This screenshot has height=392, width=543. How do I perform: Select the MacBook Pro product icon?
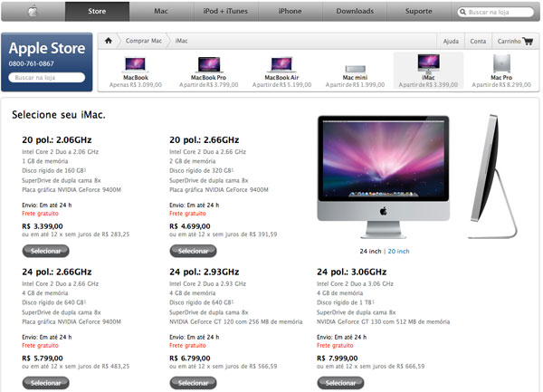click(208, 65)
